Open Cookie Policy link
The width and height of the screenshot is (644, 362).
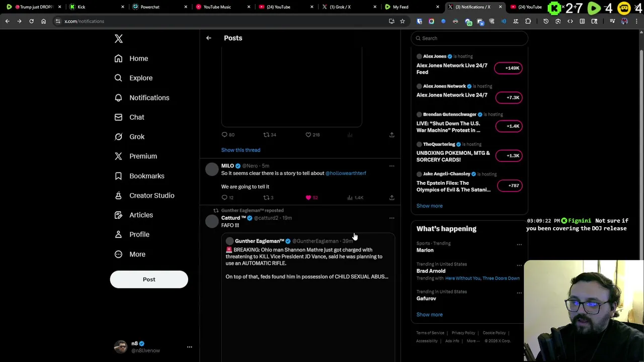pyautogui.click(x=494, y=333)
